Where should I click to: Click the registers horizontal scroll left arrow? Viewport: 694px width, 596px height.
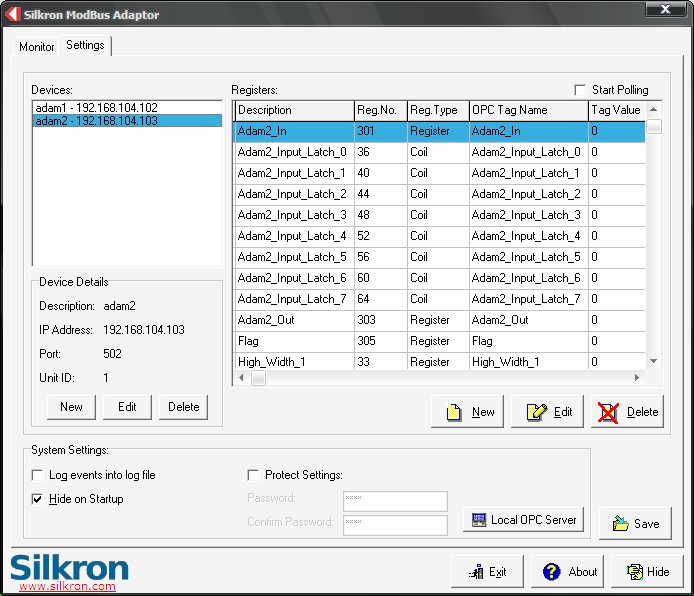(x=241, y=377)
